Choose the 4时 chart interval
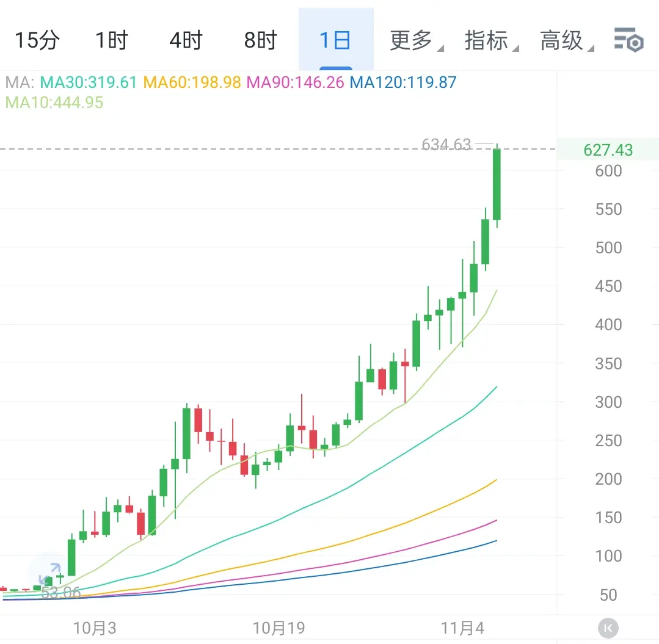The image size is (659, 644). pyautogui.click(x=186, y=40)
